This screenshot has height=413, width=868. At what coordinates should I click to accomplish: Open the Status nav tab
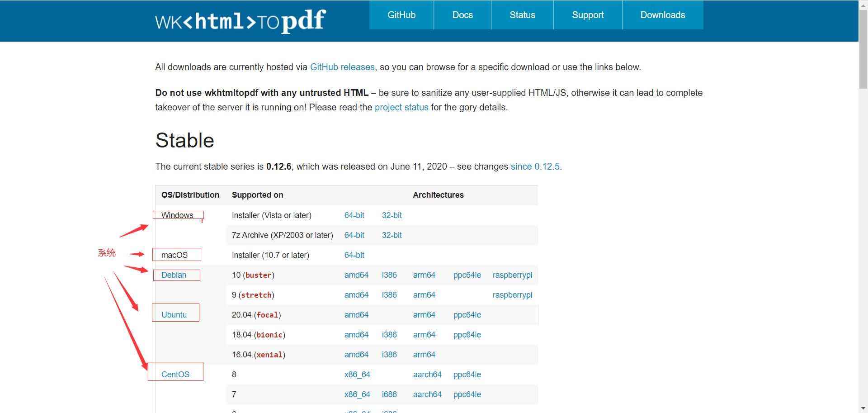coord(522,15)
